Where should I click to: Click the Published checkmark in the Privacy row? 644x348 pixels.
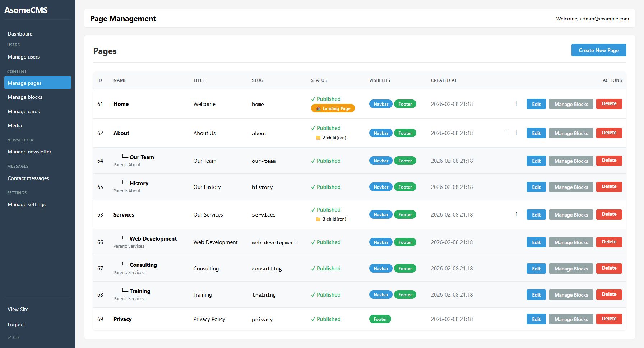click(313, 319)
